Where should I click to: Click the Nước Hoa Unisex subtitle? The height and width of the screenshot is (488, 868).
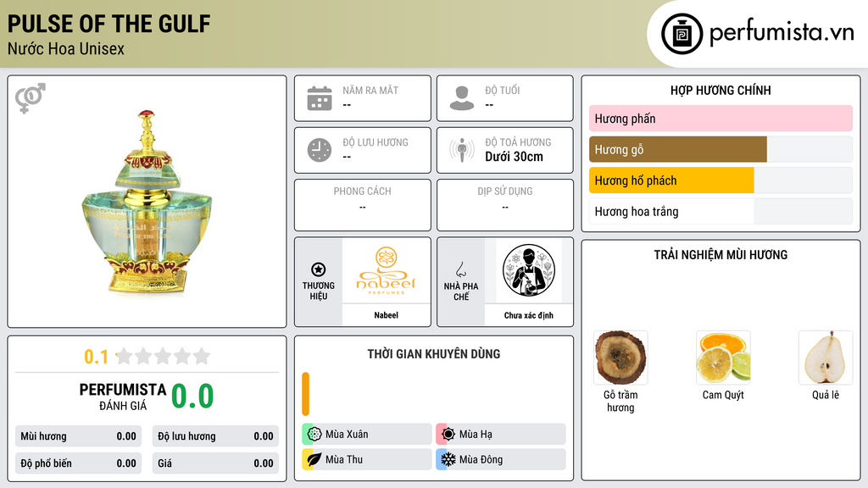click(66, 48)
